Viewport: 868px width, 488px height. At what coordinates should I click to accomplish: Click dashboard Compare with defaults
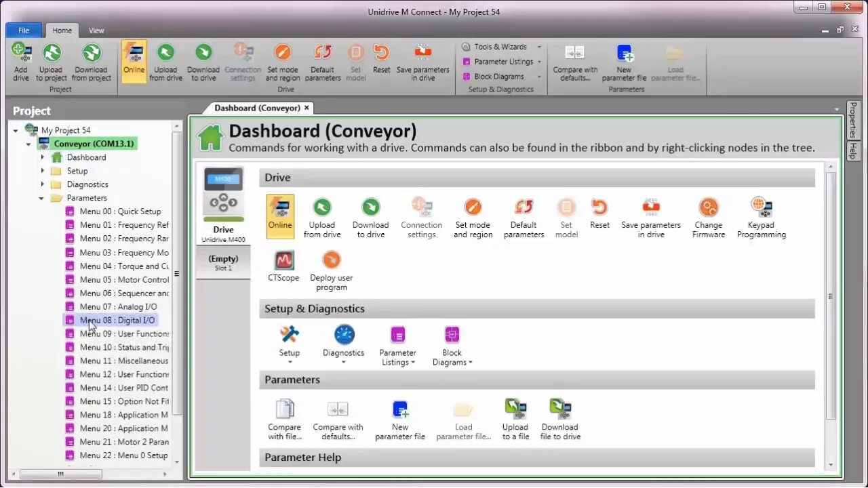click(x=338, y=420)
